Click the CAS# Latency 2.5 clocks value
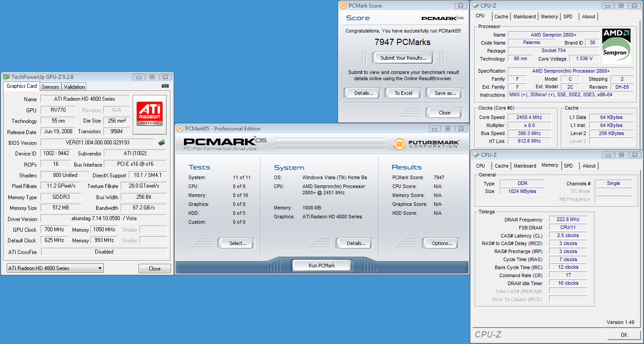The height and width of the screenshot is (344, 644). [568, 236]
